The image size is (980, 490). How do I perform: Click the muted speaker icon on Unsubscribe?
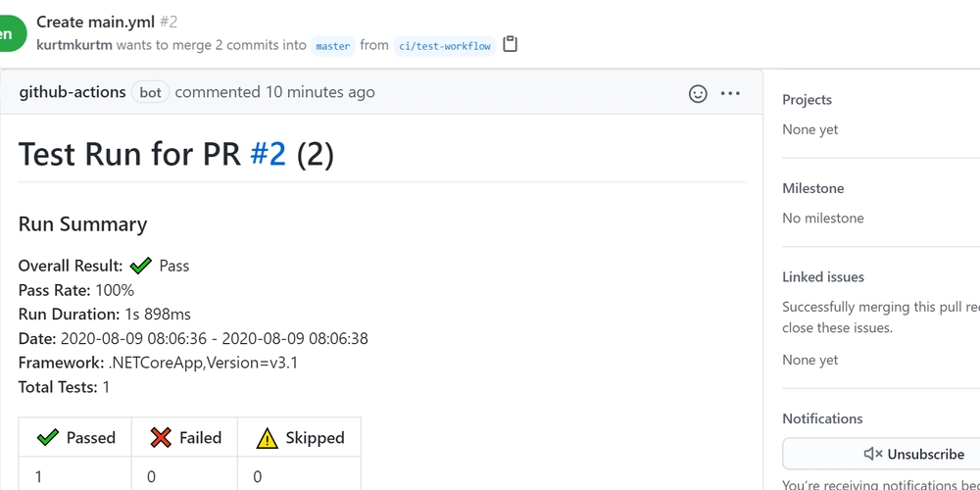(x=873, y=454)
